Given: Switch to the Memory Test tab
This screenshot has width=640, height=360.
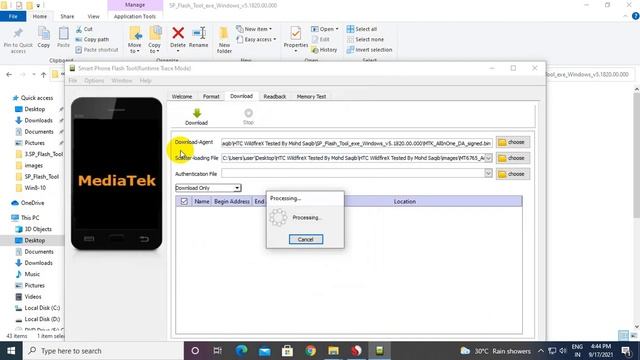Looking at the screenshot, I should coord(311,96).
